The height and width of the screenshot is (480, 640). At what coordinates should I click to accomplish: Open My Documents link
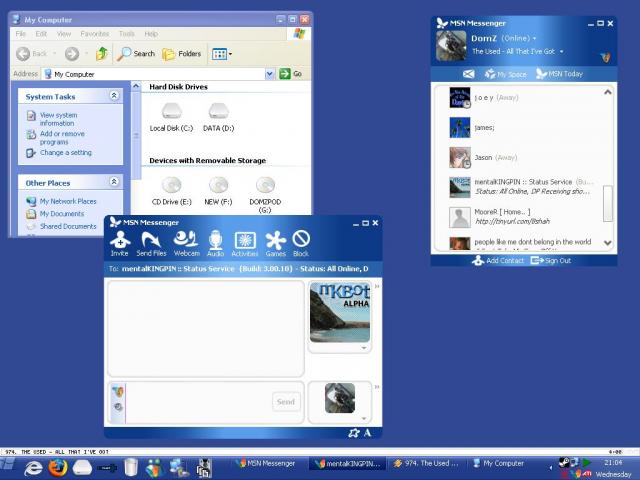(62, 213)
